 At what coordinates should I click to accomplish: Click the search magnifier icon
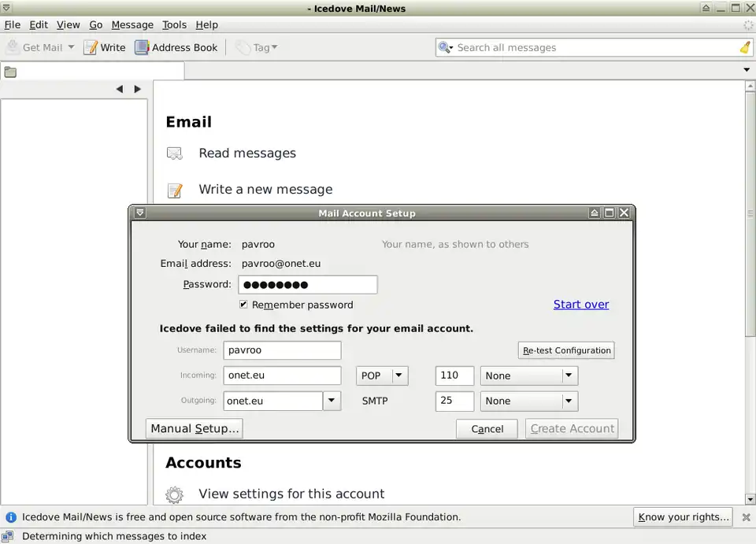click(446, 47)
